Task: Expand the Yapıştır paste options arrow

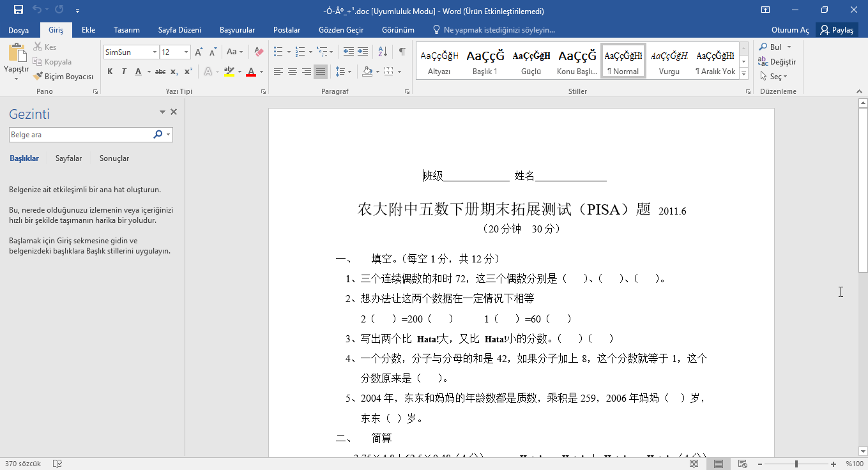Action: tap(16, 79)
